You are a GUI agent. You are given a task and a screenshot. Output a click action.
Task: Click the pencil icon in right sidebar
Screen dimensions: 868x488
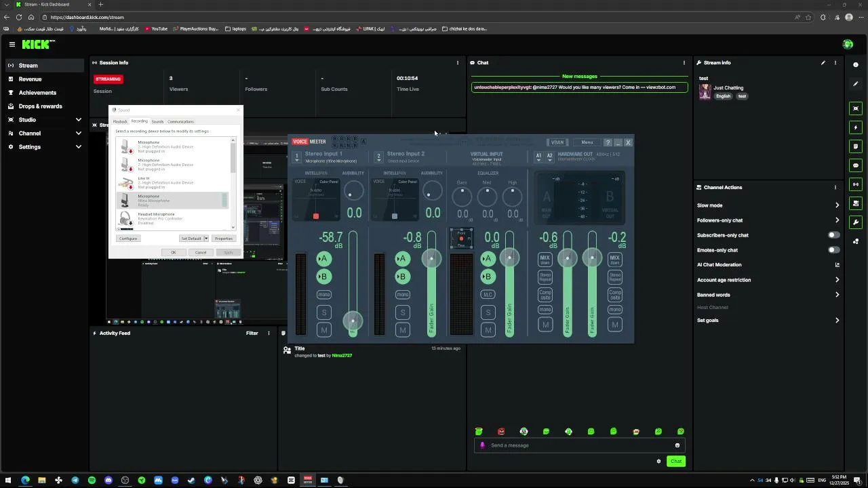856,84
